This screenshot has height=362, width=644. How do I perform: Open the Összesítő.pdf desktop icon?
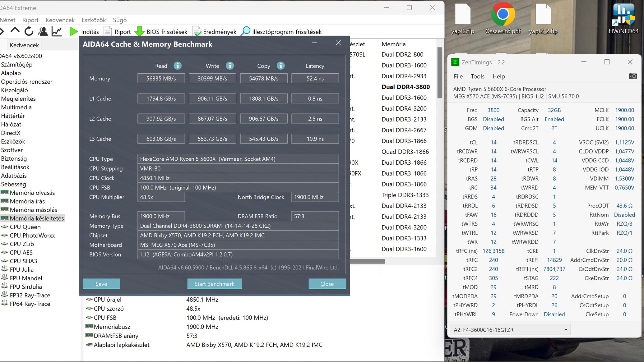(503, 18)
